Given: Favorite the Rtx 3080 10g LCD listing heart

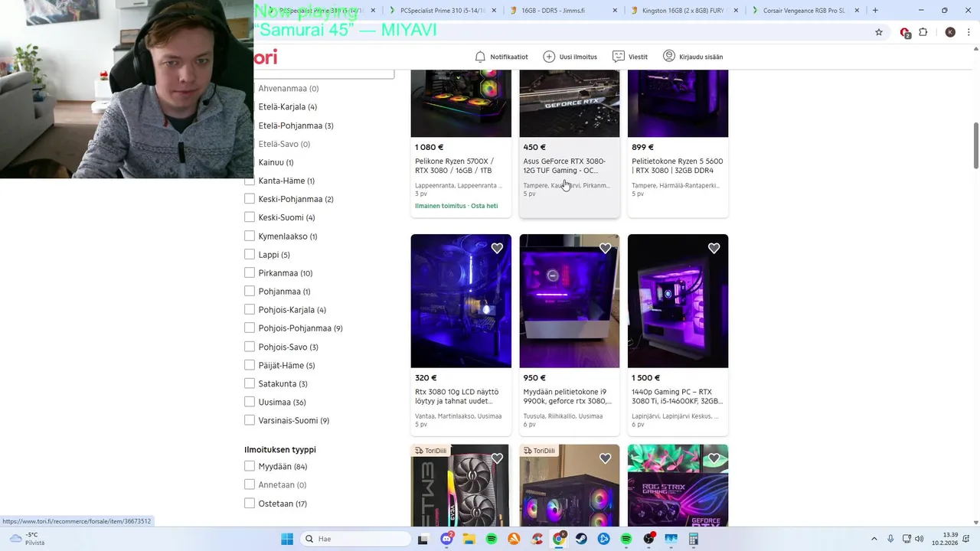Looking at the screenshot, I should tap(497, 248).
